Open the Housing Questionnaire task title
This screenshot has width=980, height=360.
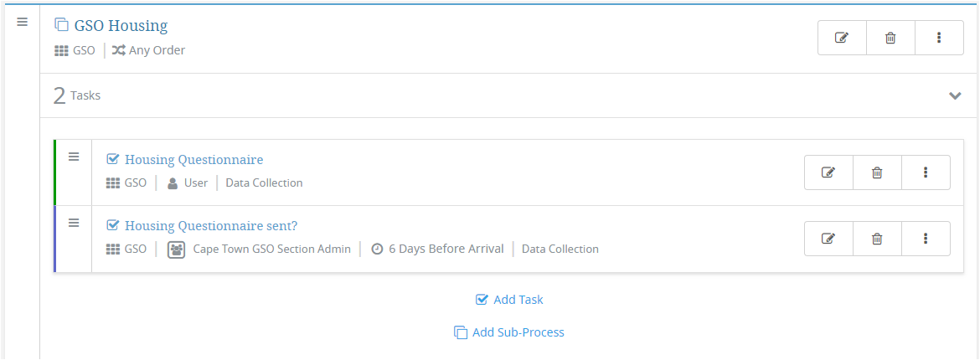click(x=193, y=160)
